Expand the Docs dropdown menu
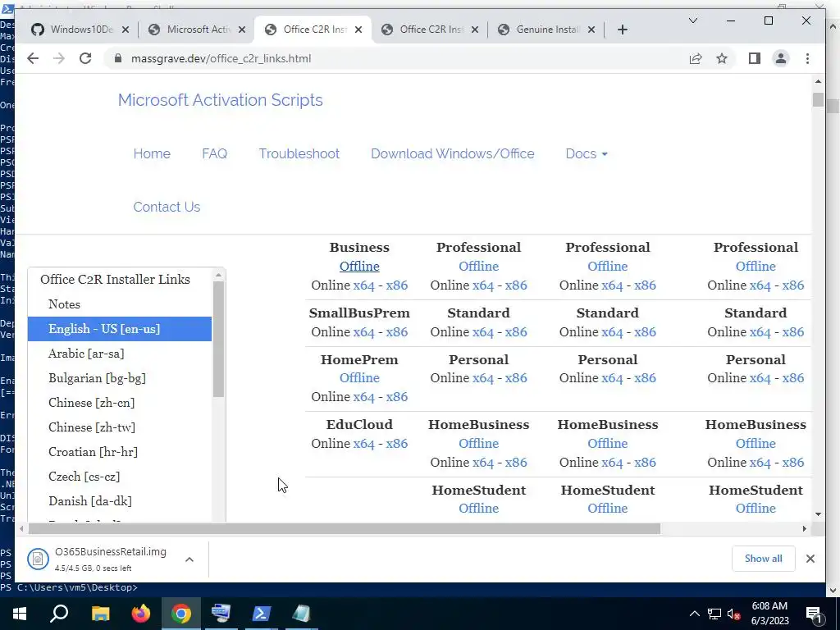This screenshot has height=630, width=840. click(x=586, y=153)
